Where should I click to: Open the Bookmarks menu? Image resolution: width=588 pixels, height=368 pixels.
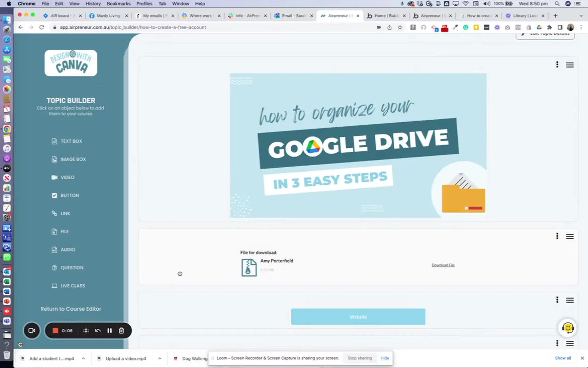pyautogui.click(x=118, y=3)
